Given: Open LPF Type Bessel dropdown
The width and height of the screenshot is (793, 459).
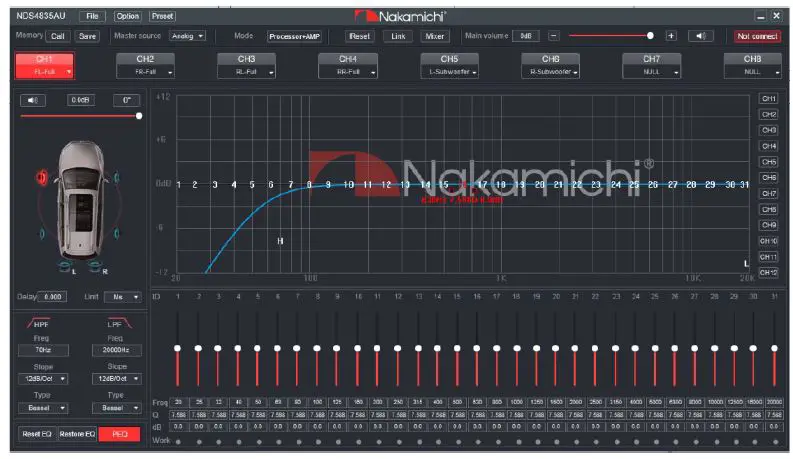Looking at the screenshot, I should [x=117, y=407].
